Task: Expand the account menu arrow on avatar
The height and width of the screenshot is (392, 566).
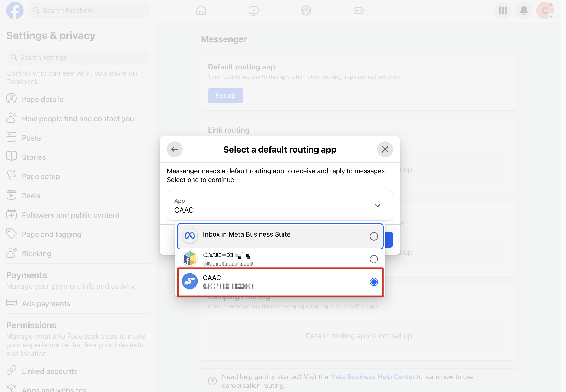Action: 551,17
